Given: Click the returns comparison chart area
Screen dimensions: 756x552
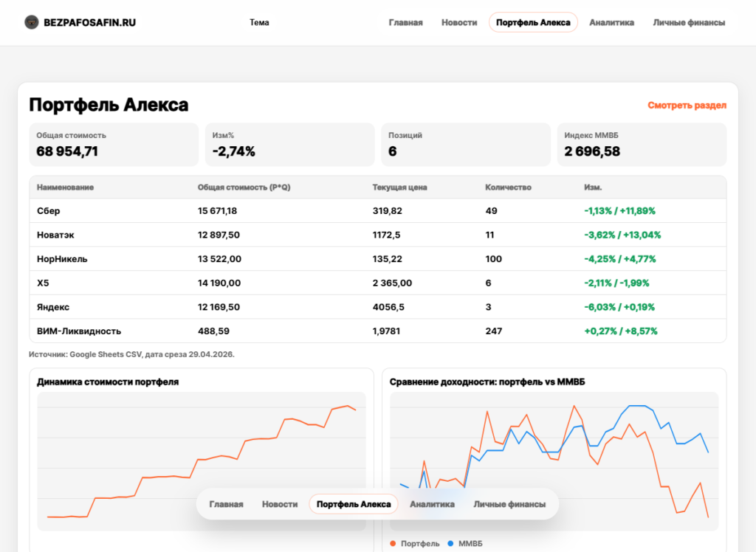Looking at the screenshot, I should click(554, 461).
